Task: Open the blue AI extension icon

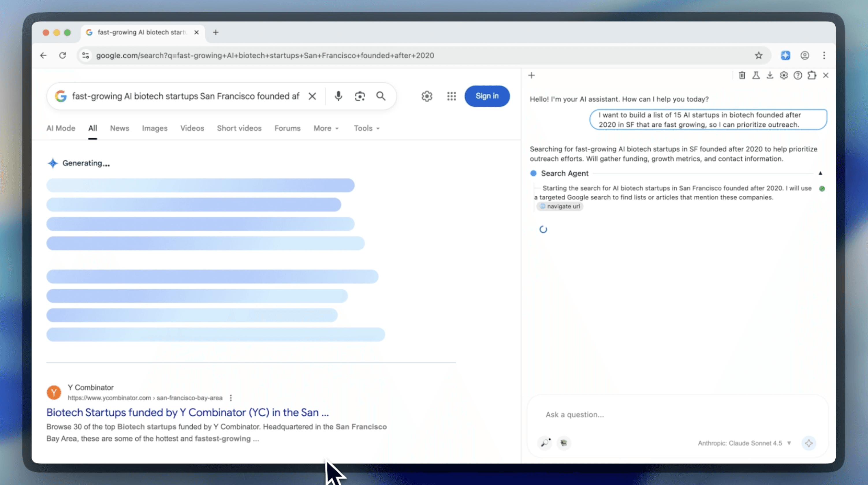Action: pos(785,55)
